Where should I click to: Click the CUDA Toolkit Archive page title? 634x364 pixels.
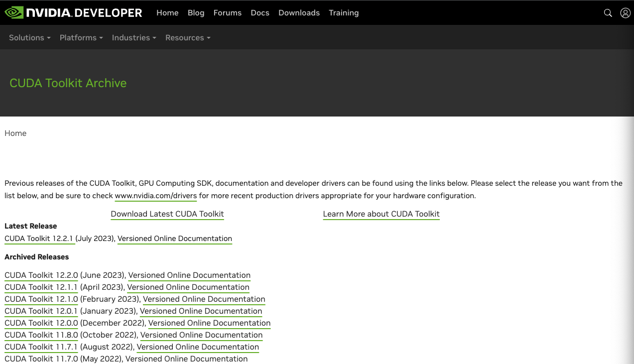(x=68, y=83)
